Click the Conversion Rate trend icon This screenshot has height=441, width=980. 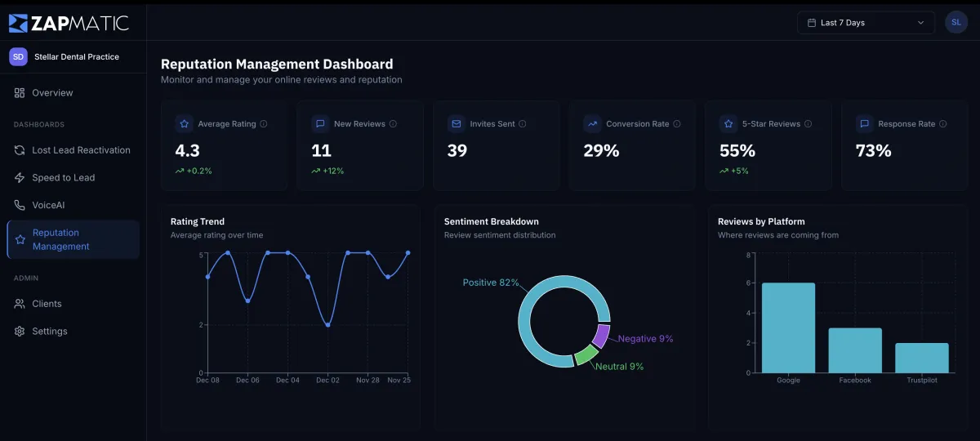click(592, 124)
